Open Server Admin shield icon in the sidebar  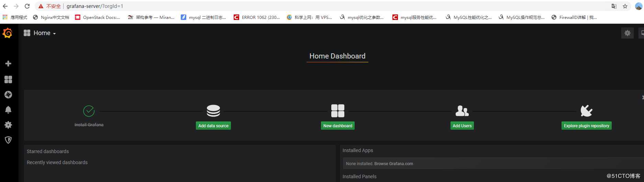[8, 140]
